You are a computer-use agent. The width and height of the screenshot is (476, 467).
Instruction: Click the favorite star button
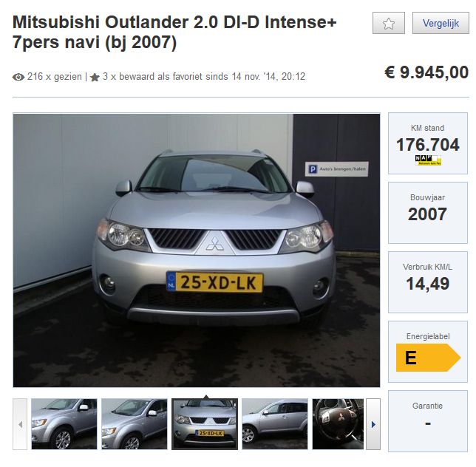click(389, 23)
